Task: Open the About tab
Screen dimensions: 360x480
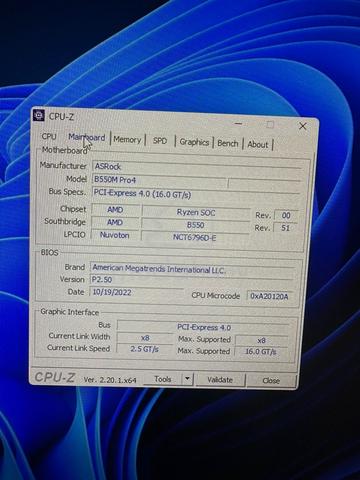Action: click(258, 145)
